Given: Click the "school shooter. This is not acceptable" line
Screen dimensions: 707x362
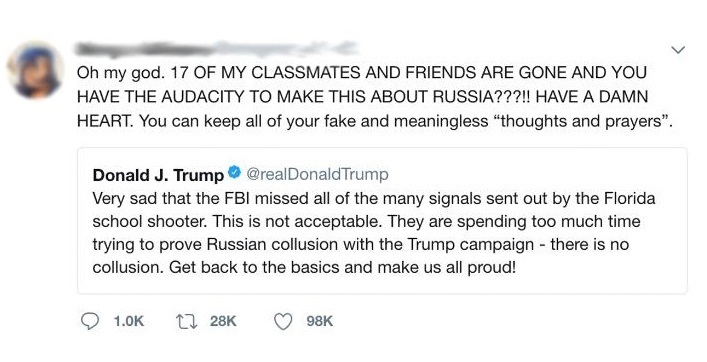Looking at the screenshot, I should (x=366, y=221).
